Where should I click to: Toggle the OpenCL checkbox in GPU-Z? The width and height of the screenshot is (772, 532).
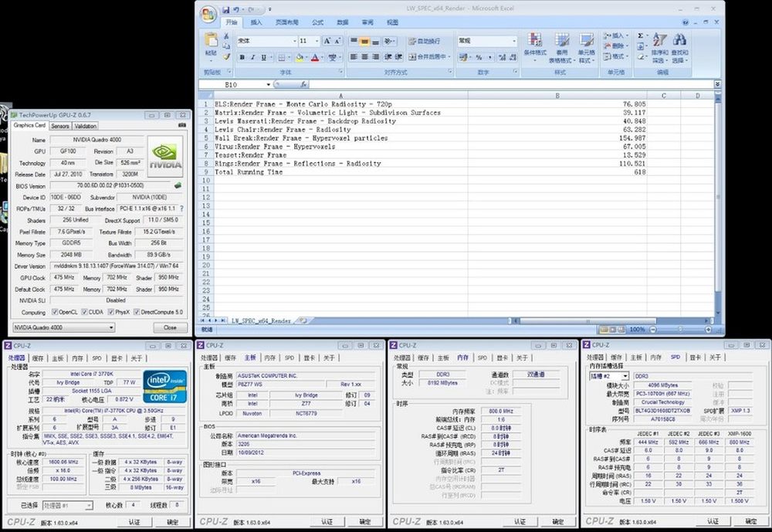(55, 312)
